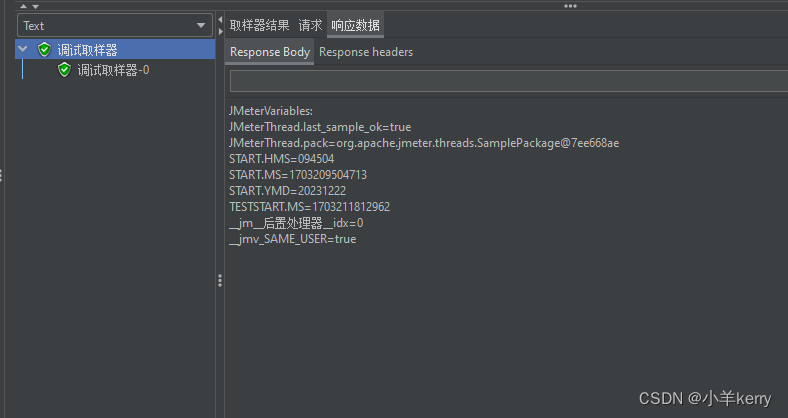Image resolution: width=788 pixels, height=418 pixels.
Task: Click the up arrow on top divider
Action: pos(23,6)
